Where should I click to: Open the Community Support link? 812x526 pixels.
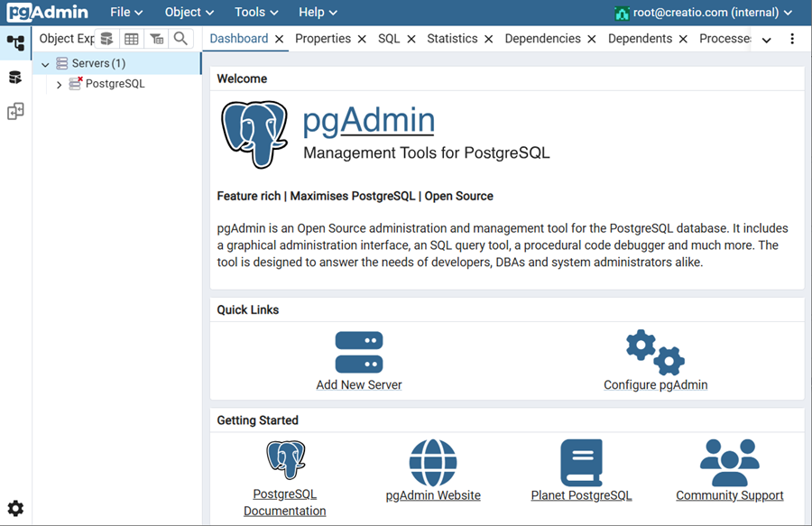click(x=729, y=495)
